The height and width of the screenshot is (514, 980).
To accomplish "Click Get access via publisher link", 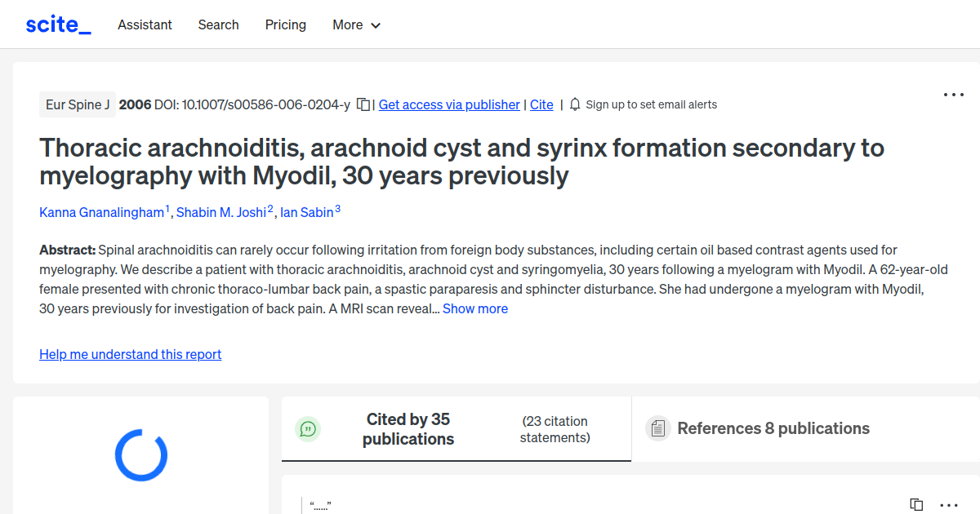I will click(x=449, y=104).
